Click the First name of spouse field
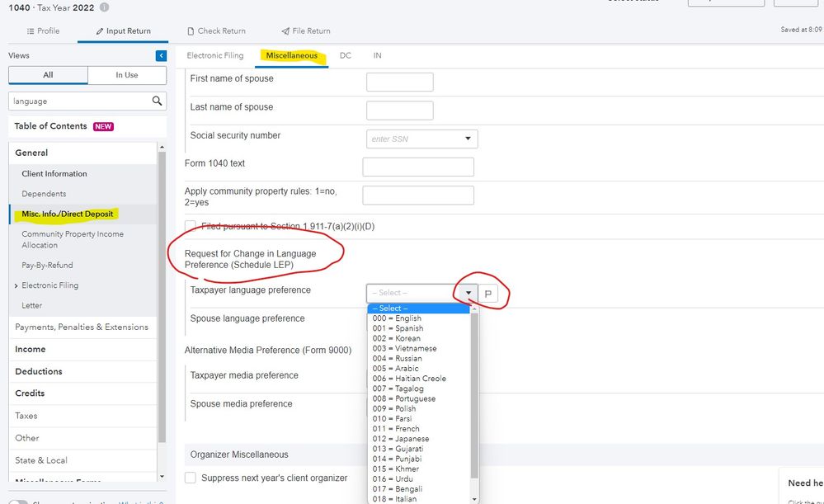The width and height of the screenshot is (824, 504). click(x=399, y=82)
